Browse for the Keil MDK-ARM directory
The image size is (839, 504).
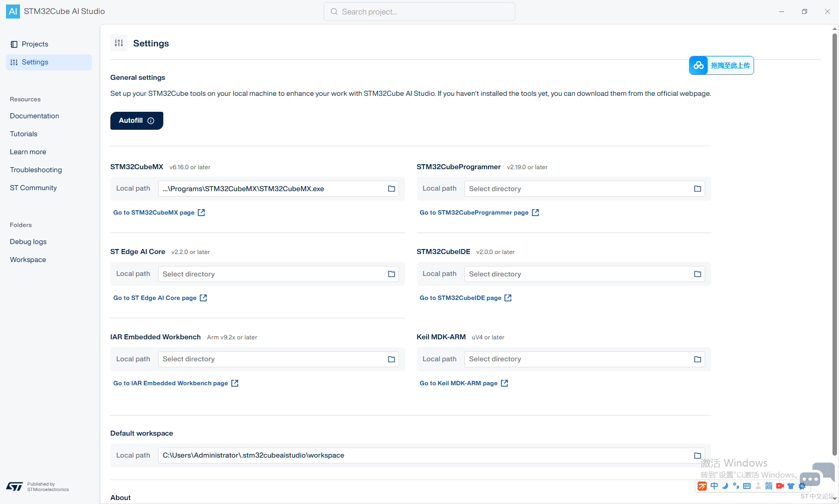pos(698,359)
